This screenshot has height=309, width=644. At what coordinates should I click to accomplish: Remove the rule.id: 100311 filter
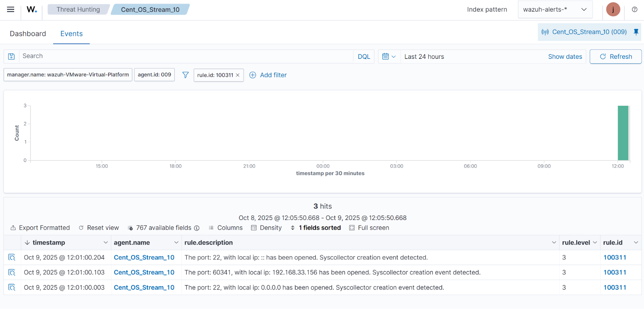tap(238, 75)
